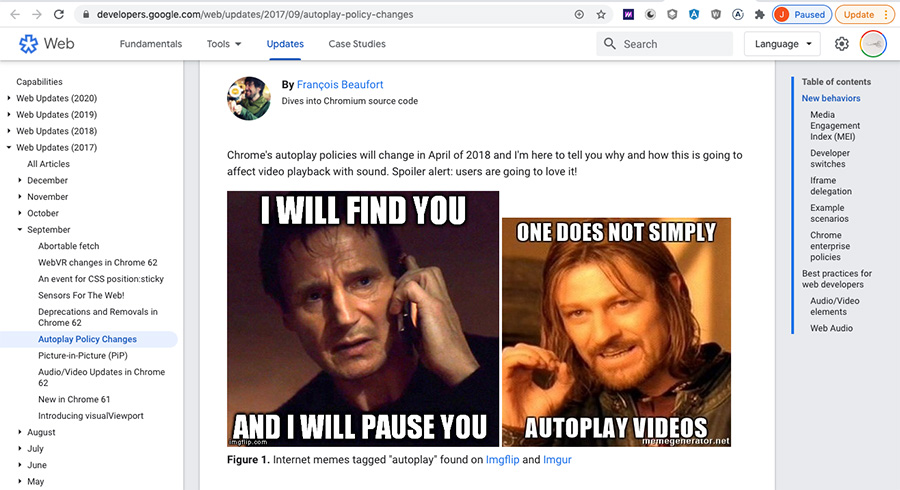The image size is (900, 490).
Task: Go back with the browser back arrow
Action: 15,14
